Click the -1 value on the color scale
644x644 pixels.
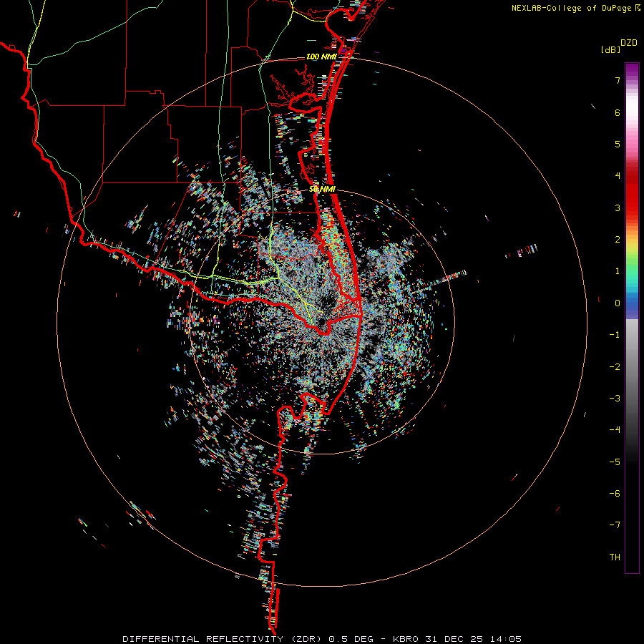point(615,335)
